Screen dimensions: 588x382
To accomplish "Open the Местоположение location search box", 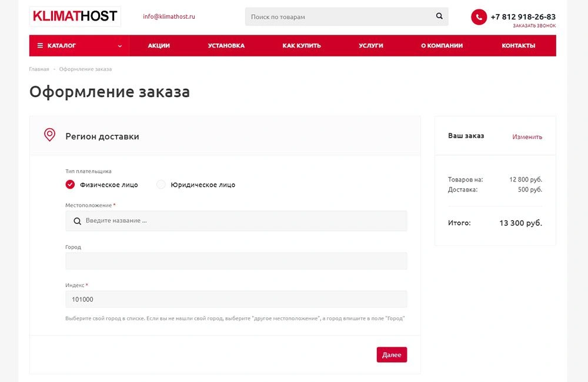I will click(x=241, y=221).
